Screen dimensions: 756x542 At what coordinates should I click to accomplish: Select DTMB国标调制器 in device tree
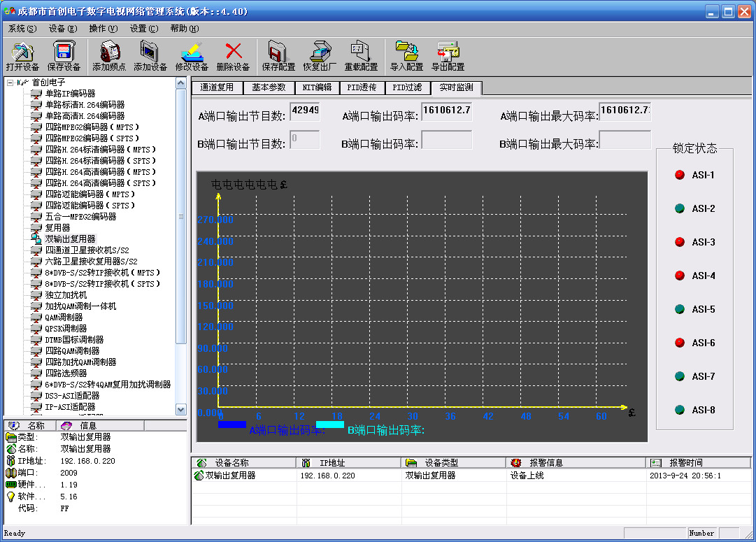tap(74, 339)
